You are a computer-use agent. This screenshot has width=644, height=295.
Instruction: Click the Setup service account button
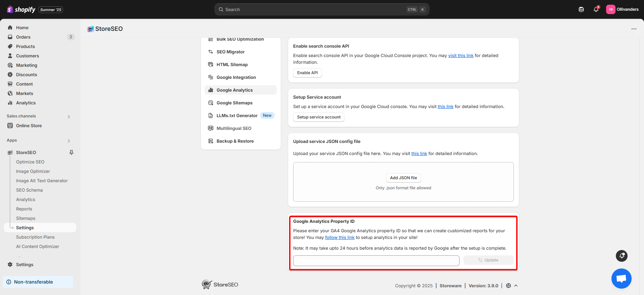point(319,117)
